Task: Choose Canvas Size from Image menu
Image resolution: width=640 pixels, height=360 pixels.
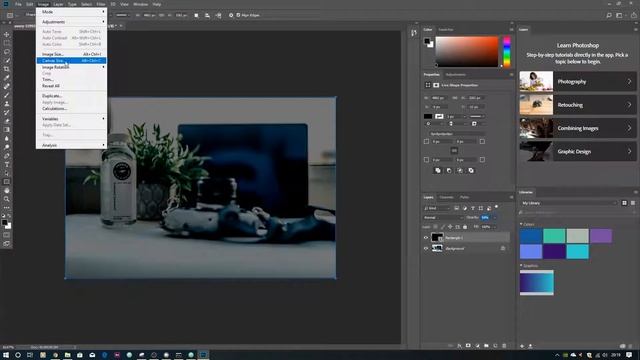Action: 71,60
